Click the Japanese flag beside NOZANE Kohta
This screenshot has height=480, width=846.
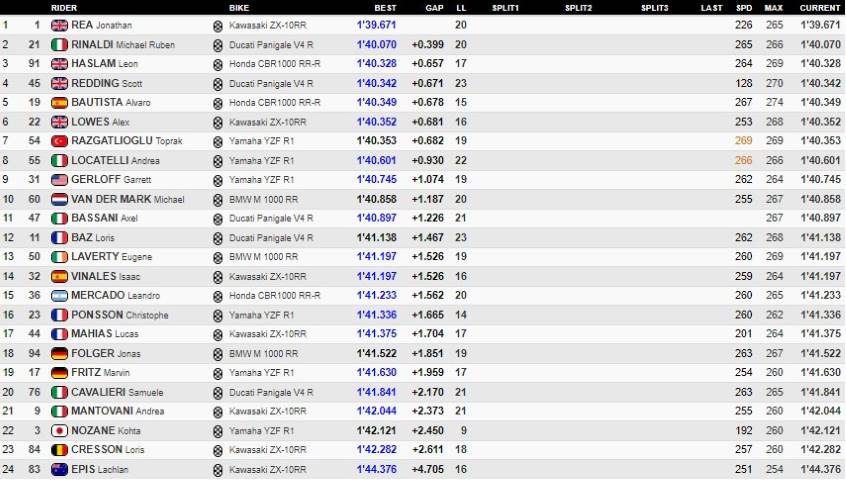(59, 431)
